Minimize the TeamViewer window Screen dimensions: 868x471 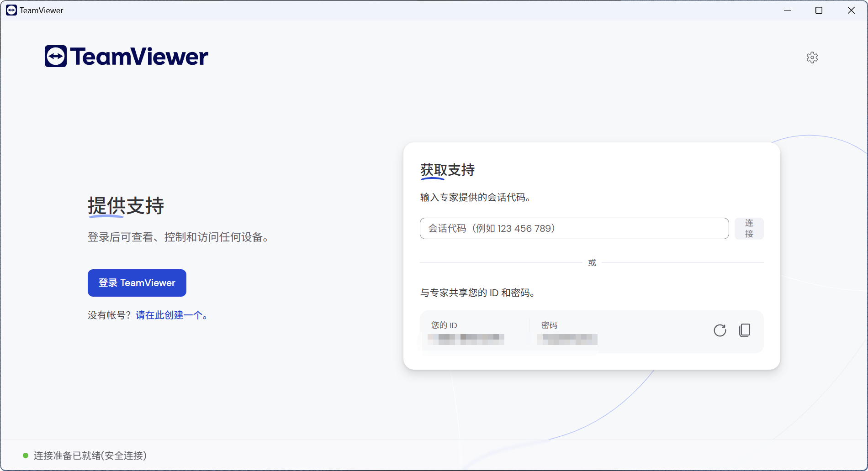coord(787,10)
